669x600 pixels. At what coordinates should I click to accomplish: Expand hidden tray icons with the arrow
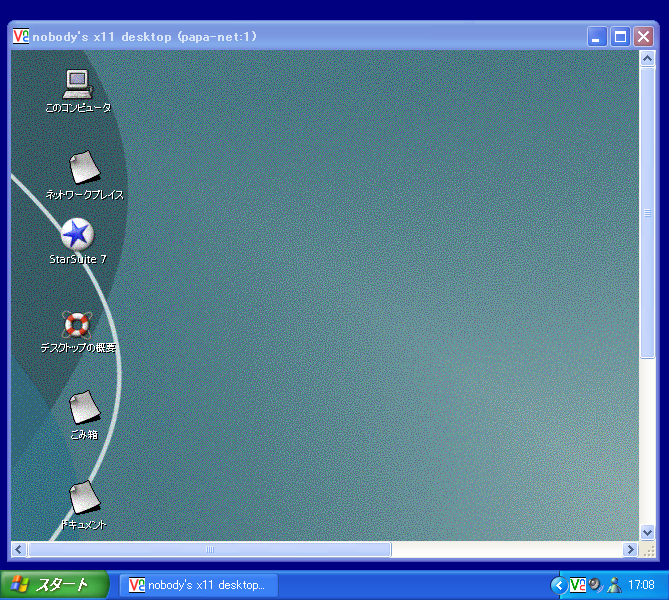[x=559, y=585]
